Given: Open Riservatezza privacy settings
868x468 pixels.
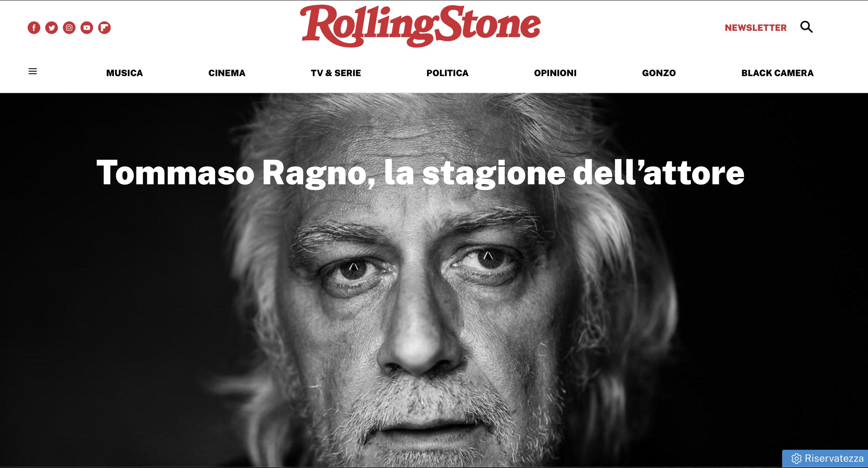Looking at the screenshot, I should (825, 459).
